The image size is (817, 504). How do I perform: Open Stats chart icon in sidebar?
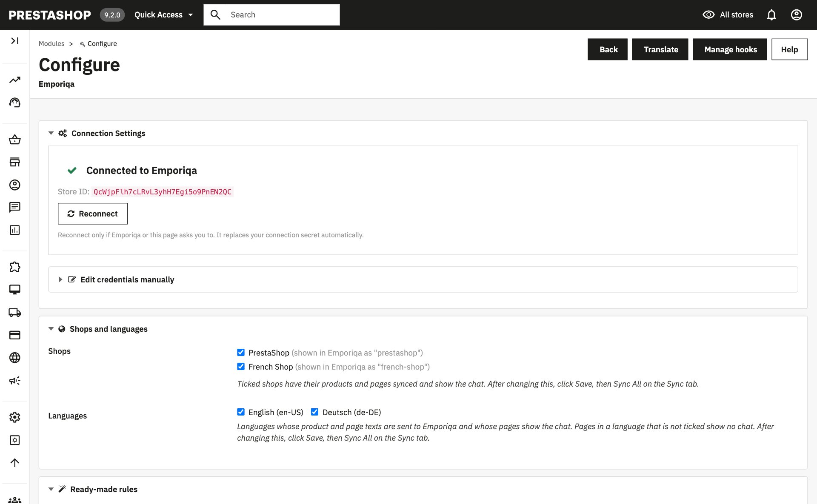click(x=15, y=230)
